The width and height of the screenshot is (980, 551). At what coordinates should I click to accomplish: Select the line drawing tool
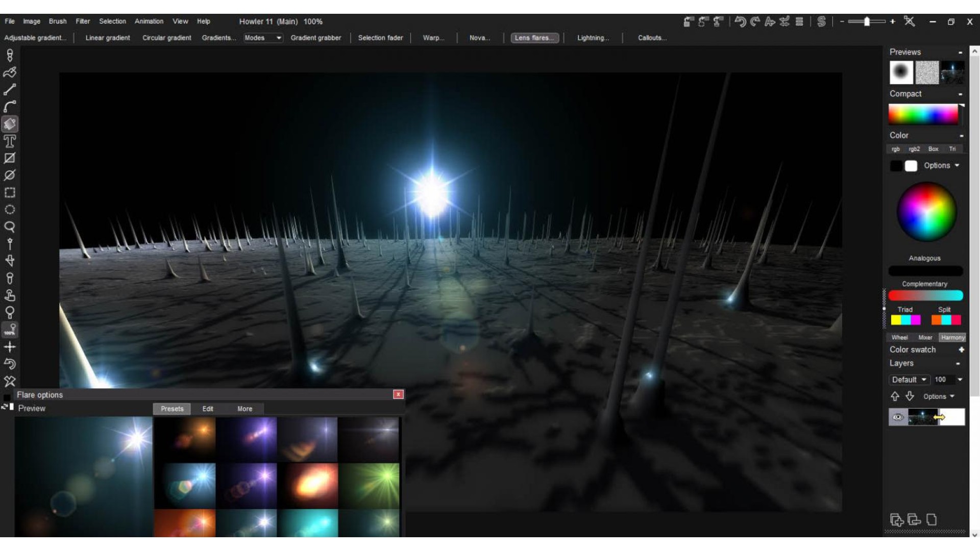coord(10,90)
